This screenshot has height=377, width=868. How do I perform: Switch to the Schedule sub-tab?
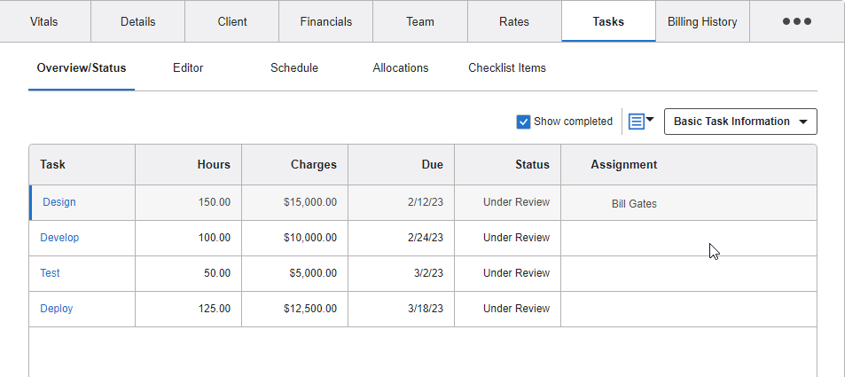pyautogui.click(x=294, y=67)
